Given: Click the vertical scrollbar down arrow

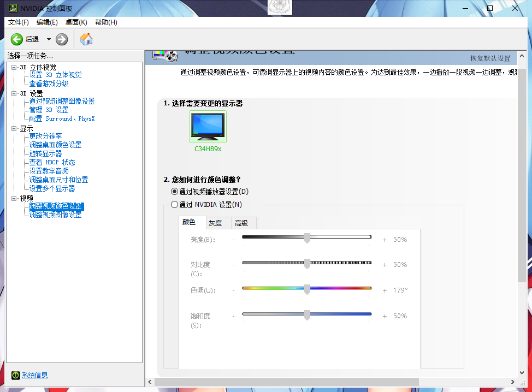Looking at the screenshot, I should click(x=522, y=373).
